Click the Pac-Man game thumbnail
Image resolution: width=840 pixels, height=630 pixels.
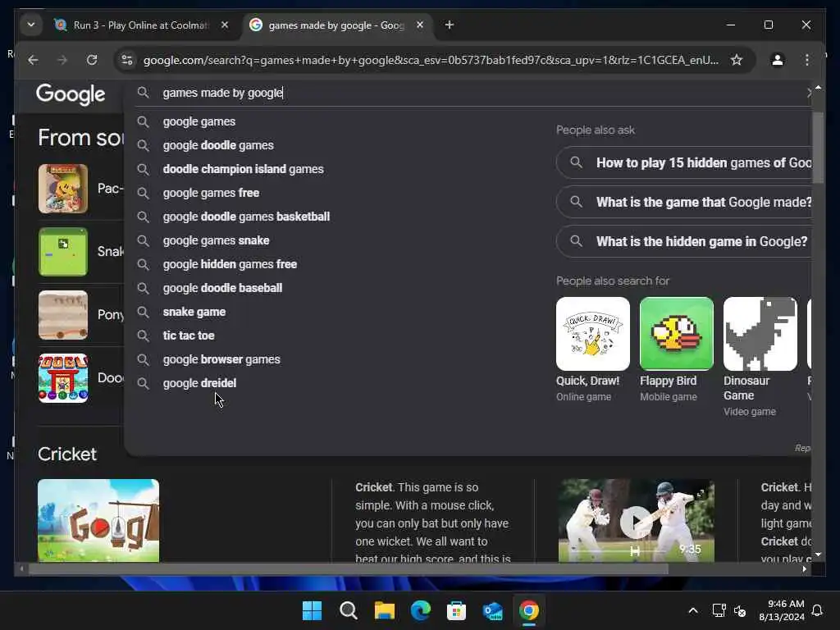click(63, 189)
